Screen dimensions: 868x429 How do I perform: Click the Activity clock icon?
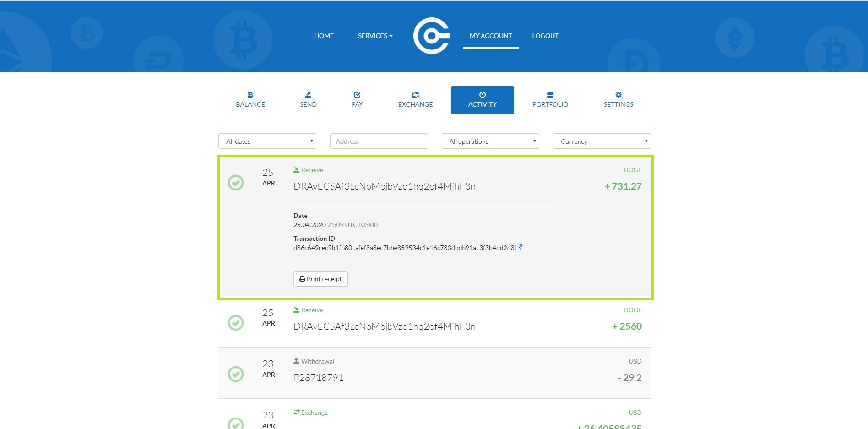(482, 95)
